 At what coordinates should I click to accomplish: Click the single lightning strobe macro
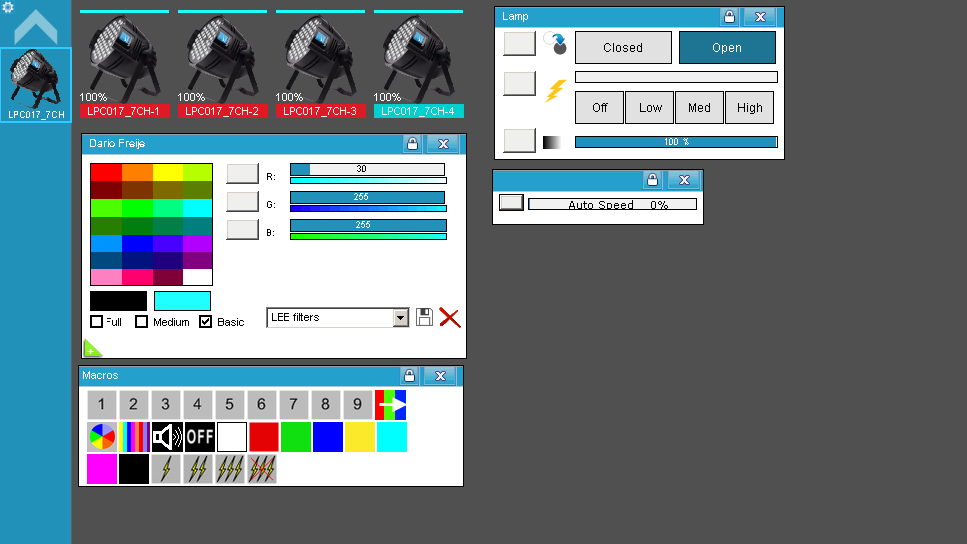click(x=166, y=469)
